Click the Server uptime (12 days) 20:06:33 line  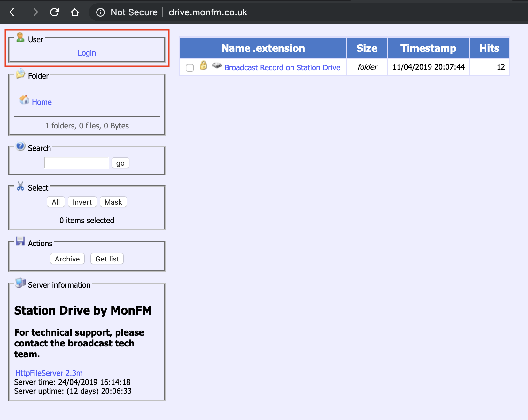[x=73, y=391]
